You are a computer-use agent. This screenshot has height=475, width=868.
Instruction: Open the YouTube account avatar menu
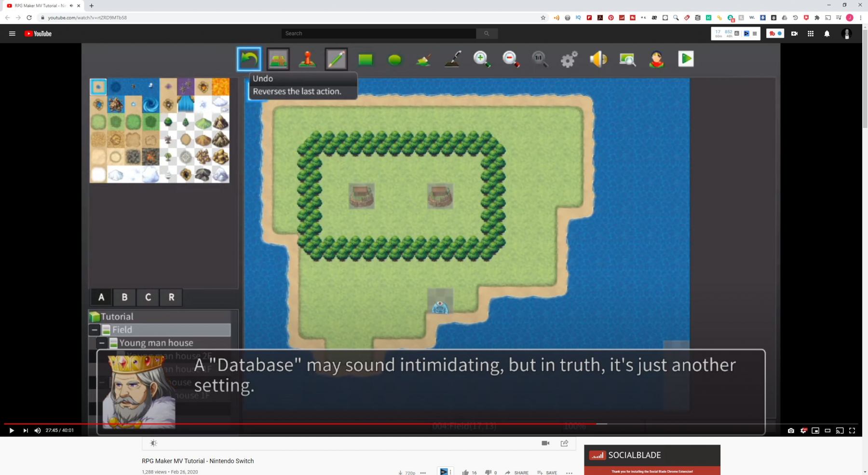point(846,33)
